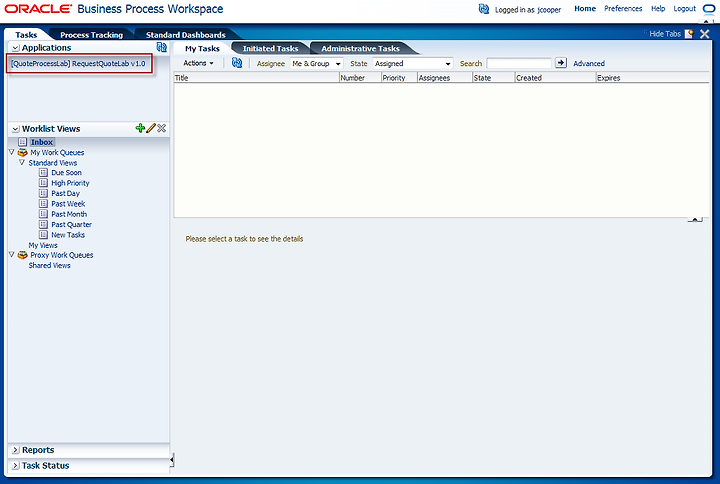The width and height of the screenshot is (720, 484).
Task: Launch RequestQuoteLab v1.0 application link
Action: click(x=78, y=64)
